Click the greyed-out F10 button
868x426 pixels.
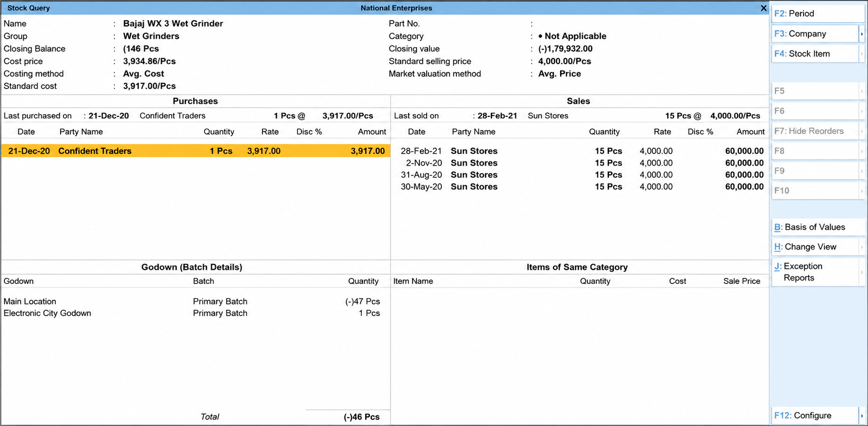click(815, 191)
